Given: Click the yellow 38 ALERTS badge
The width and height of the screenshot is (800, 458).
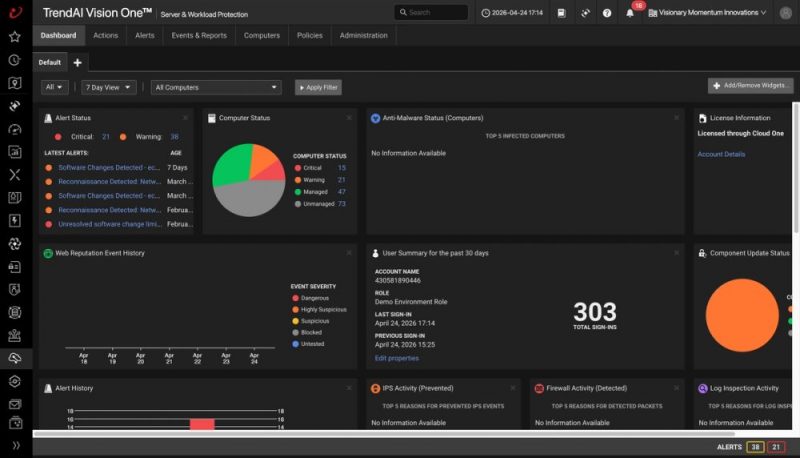Looking at the screenshot, I should (755, 447).
